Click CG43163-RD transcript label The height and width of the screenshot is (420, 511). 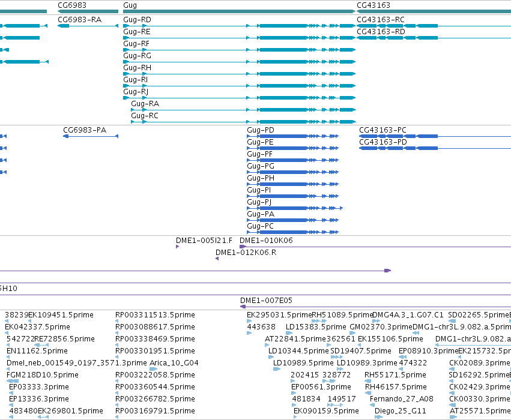[381, 32]
